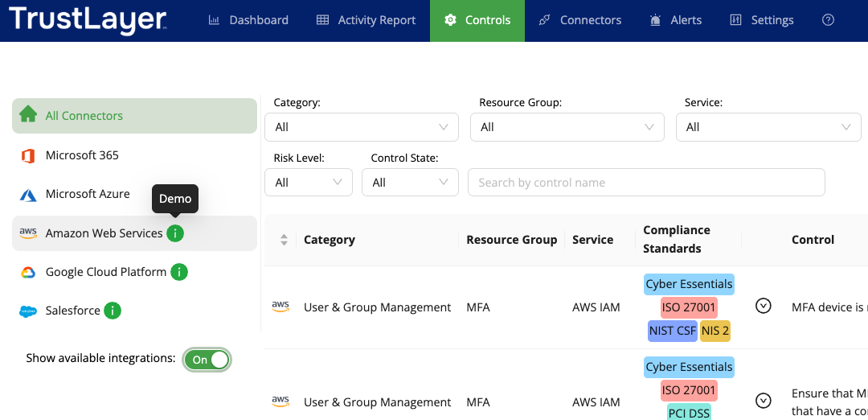Expand the first row's compliance chevron
Image resolution: width=868 pixels, height=420 pixels.
coord(764,306)
